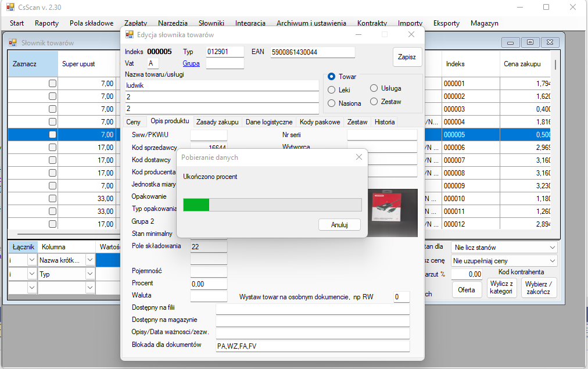Open the Eksporty menu
The image size is (588, 369).
pos(446,23)
